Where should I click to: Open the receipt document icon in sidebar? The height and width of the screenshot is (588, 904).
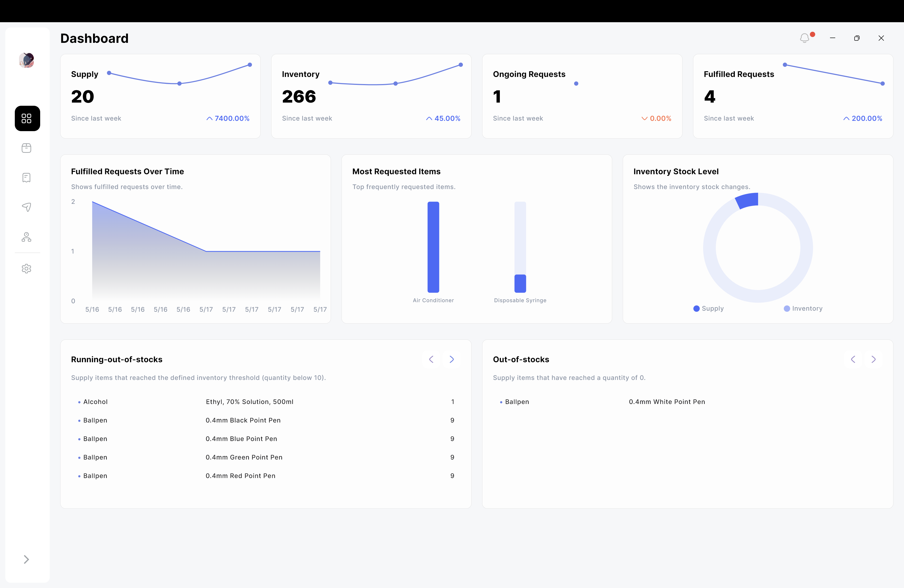point(27,178)
